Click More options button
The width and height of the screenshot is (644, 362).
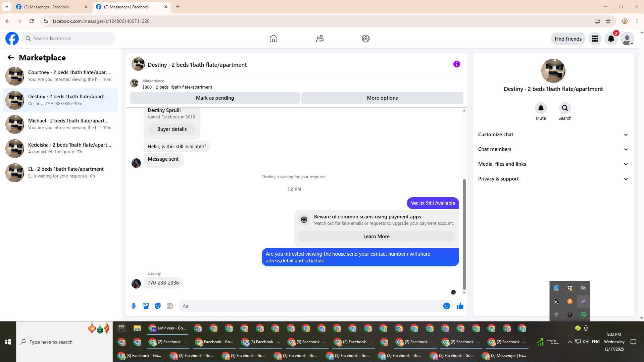tap(382, 98)
